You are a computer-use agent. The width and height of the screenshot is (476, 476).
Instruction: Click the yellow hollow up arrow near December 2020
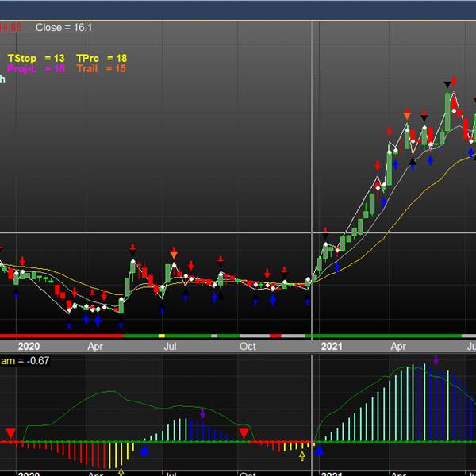coord(302,456)
